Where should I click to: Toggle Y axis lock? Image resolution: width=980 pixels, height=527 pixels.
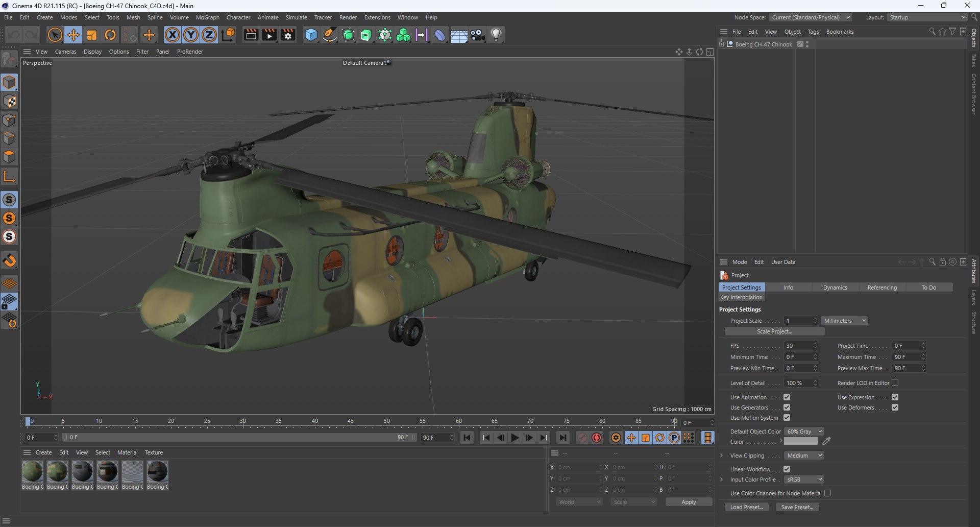pyautogui.click(x=191, y=35)
